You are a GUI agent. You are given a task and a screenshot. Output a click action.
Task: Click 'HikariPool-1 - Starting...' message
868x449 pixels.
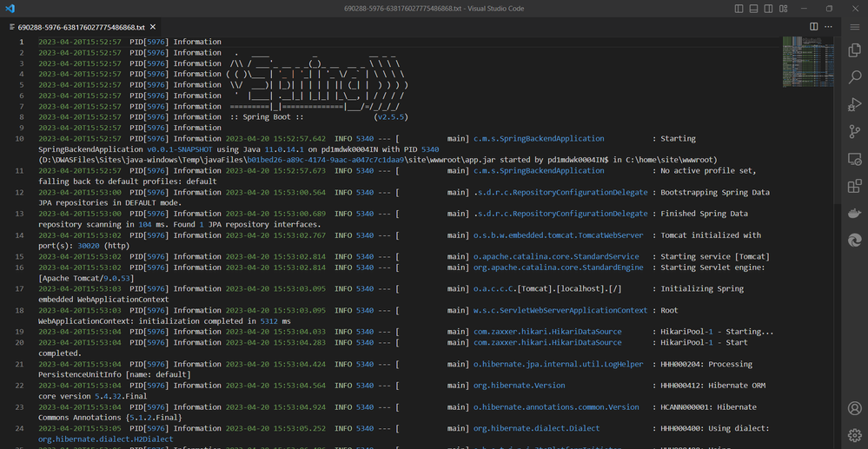tap(717, 332)
